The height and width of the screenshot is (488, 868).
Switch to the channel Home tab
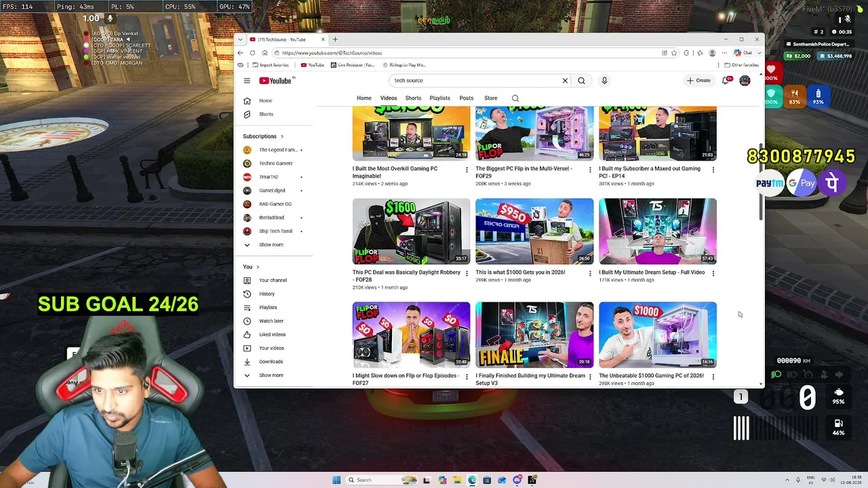tap(364, 98)
